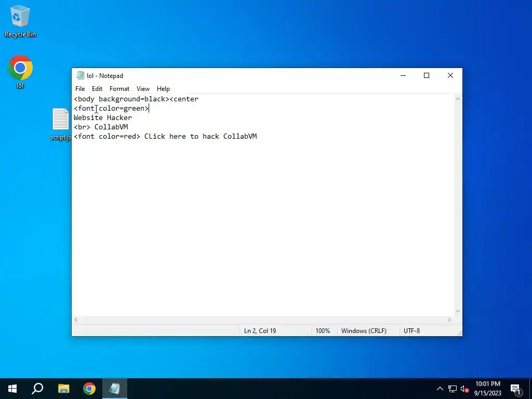The width and height of the screenshot is (532, 399).
Task: Click the vertical scrollbar down arrow
Action: tap(458, 311)
